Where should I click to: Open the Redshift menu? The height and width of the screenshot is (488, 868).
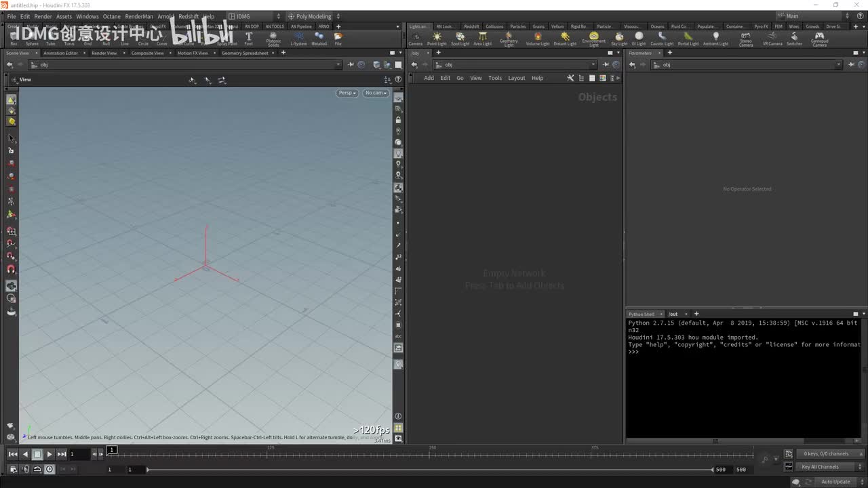pyautogui.click(x=189, y=16)
